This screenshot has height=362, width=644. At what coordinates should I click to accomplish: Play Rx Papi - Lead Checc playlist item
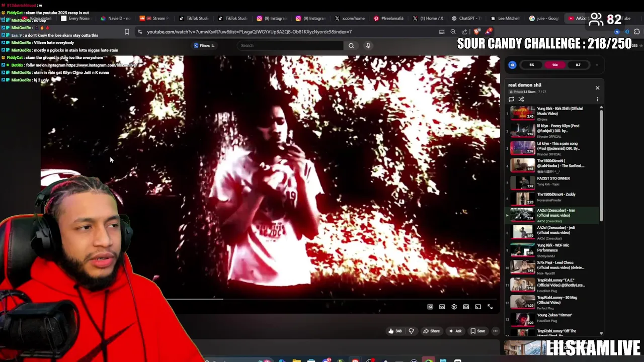point(552,267)
